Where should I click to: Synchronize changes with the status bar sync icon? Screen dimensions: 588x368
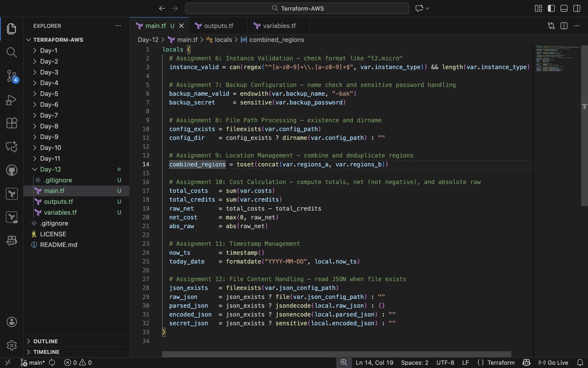click(x=52, y=363)
